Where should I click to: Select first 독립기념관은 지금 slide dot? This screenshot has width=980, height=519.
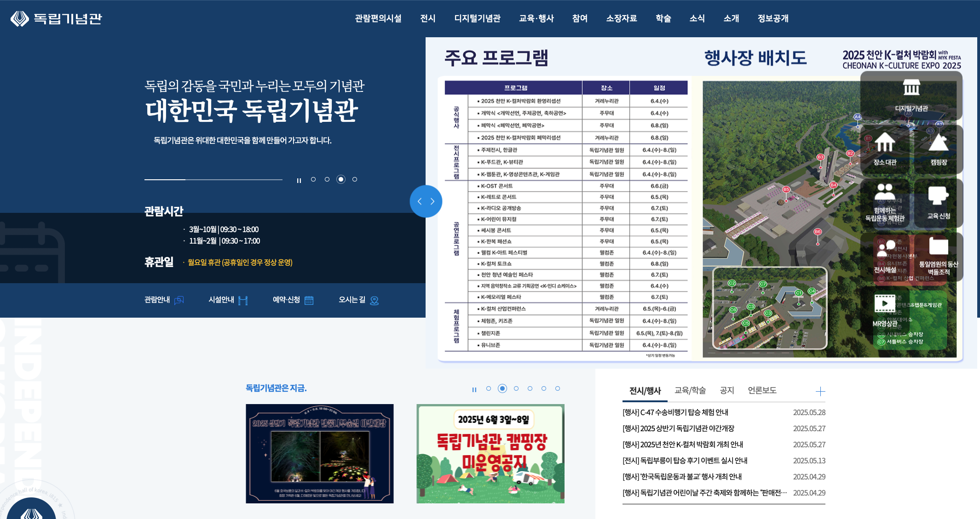click(489, 388)
